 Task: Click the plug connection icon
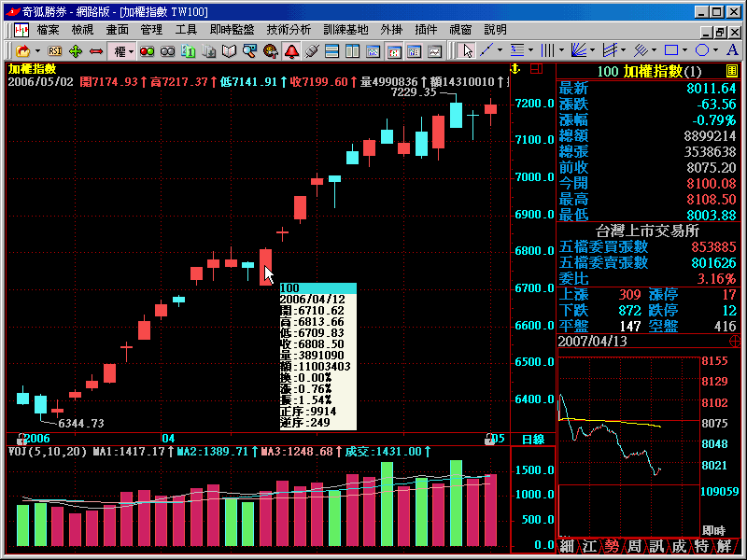coord(312,51)
